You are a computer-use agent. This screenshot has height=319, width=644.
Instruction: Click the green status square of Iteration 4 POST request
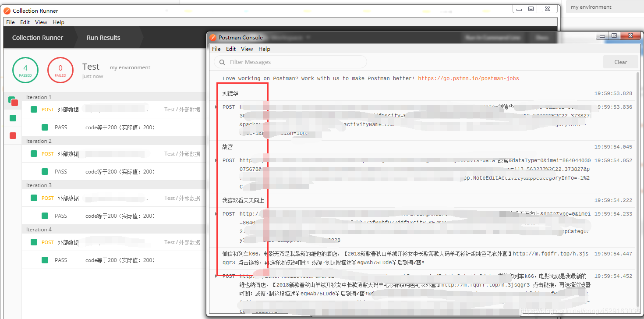(34, 242)
